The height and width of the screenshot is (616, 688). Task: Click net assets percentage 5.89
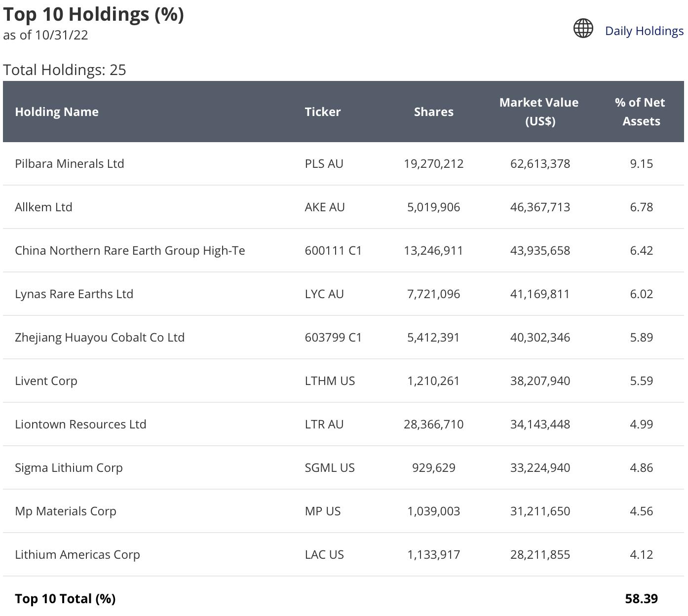pyautogui.click(x=641, y=337)
